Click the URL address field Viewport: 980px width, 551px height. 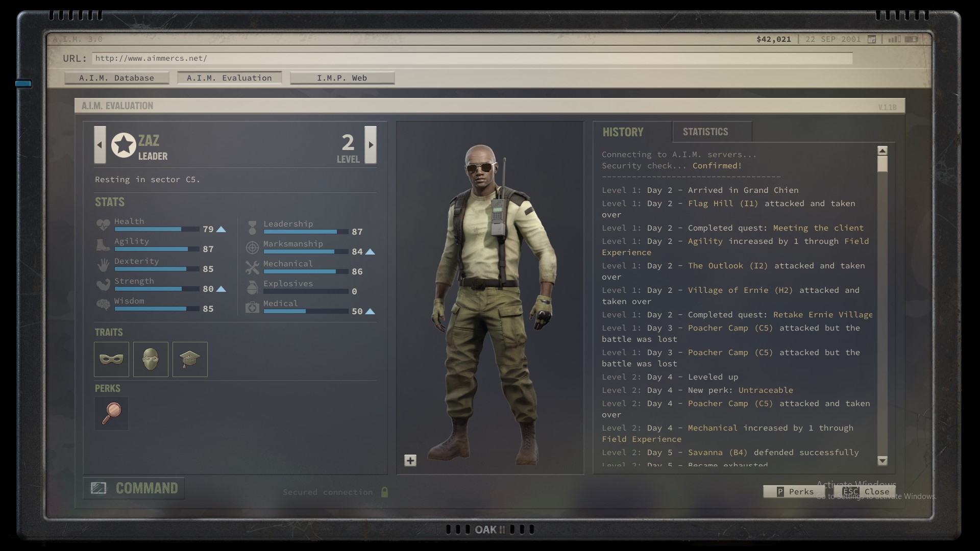pos(472,58)
